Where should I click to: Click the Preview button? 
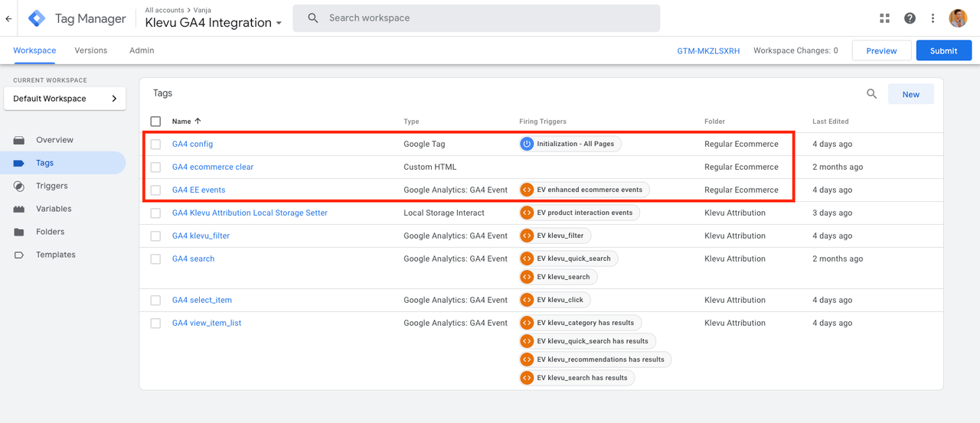click(881, 50)
